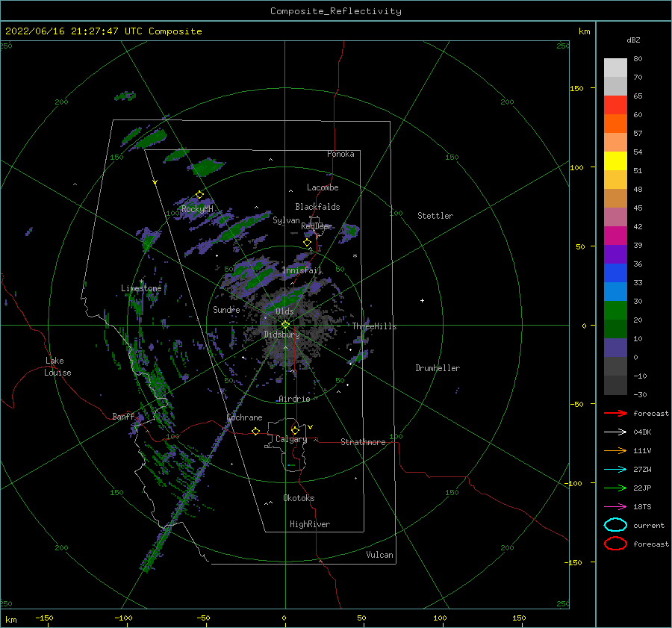Click the yellow radar site marker at Didsbury
The width and height of the screenshot is (672, 628).
285,325
